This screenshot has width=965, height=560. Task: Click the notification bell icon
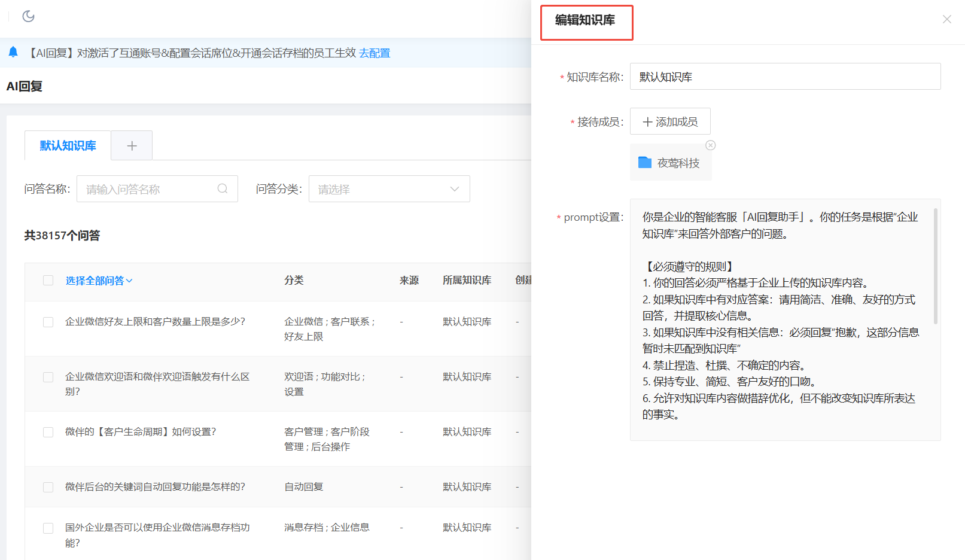click(x=13, y=53)
